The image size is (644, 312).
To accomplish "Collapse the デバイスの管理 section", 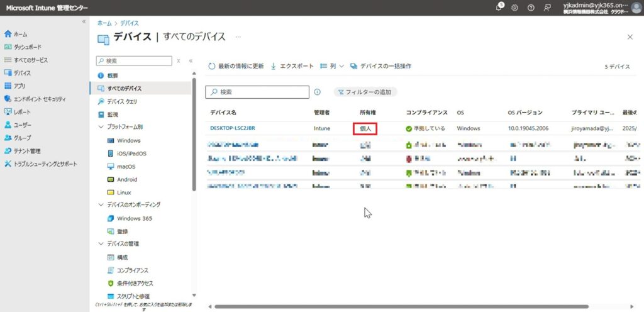I will point(101,244).
